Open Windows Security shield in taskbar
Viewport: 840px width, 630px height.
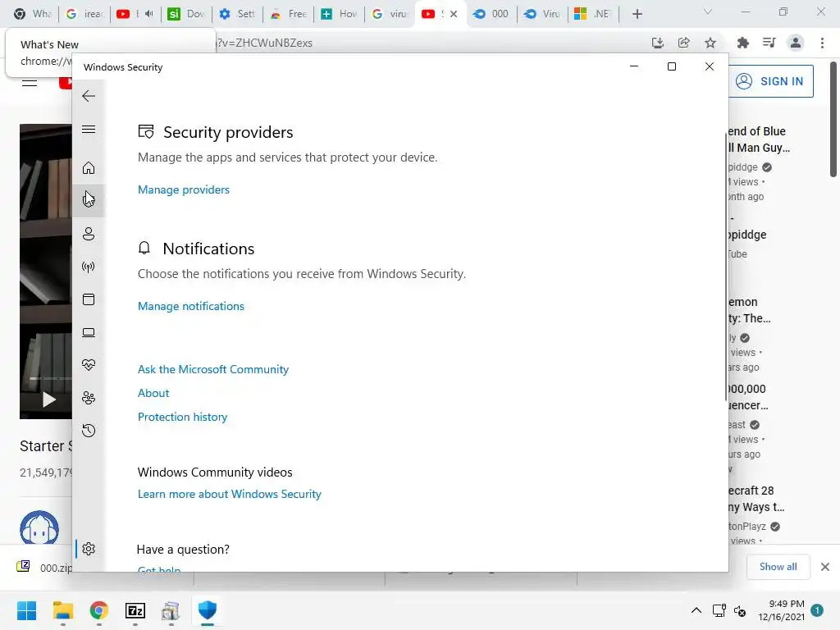(208, 610)
